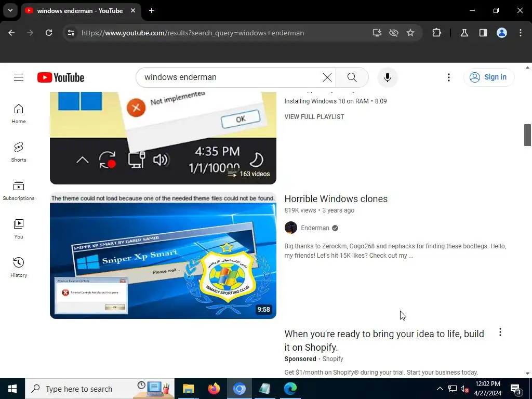Start voice search with the microphone icon
The width and height of the screenshot is (532, 399).
388,77
